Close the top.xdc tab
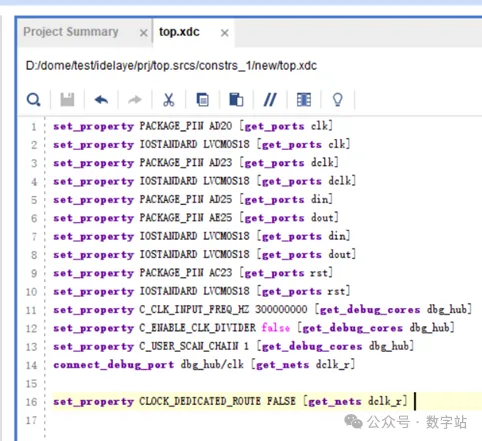 click(x=225, y=33)
